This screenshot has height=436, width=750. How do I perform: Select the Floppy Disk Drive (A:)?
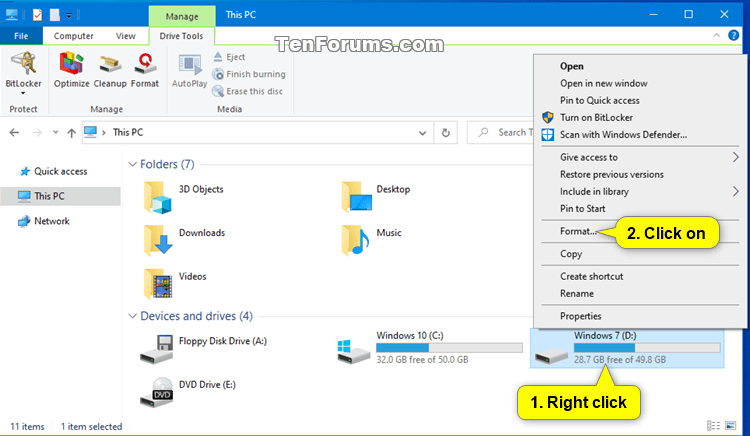tap(203, 349)
